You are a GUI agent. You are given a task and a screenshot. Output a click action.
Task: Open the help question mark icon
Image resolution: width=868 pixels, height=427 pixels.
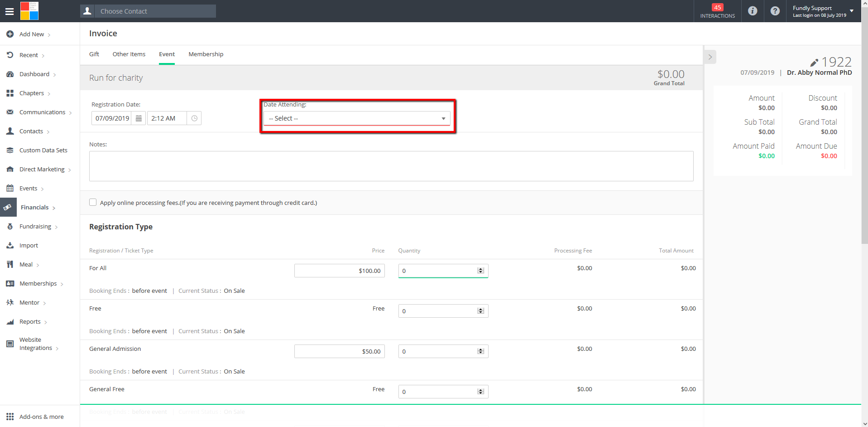(x=775, y=11)
